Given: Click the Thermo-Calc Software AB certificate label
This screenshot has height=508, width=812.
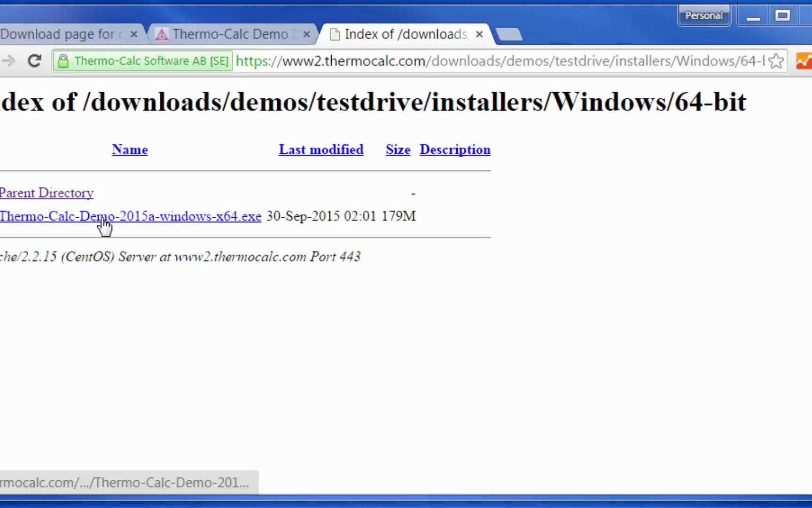Looking at the screenshot, I should pyautogui.click(x=143, y=61).
